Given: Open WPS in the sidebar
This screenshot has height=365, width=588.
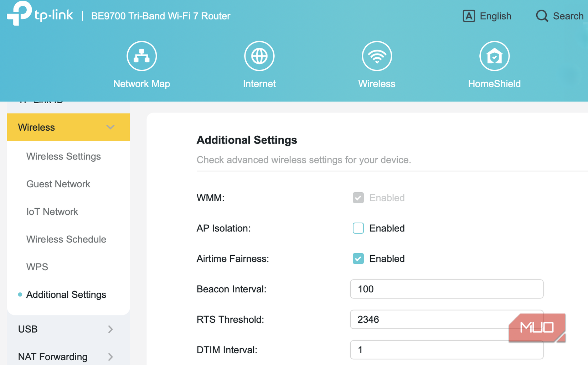Looking at the screenshot, I should coord(37,267).
